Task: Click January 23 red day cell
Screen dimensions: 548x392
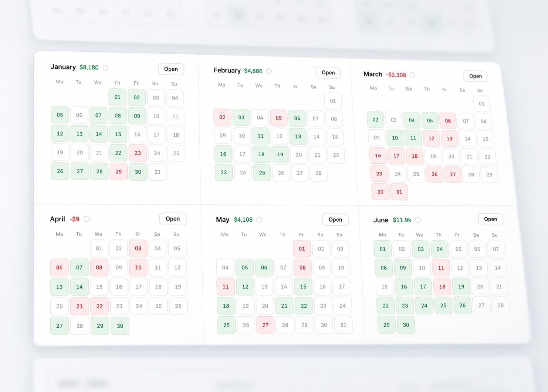Action: pyautogui.click(x=138, y=153)
